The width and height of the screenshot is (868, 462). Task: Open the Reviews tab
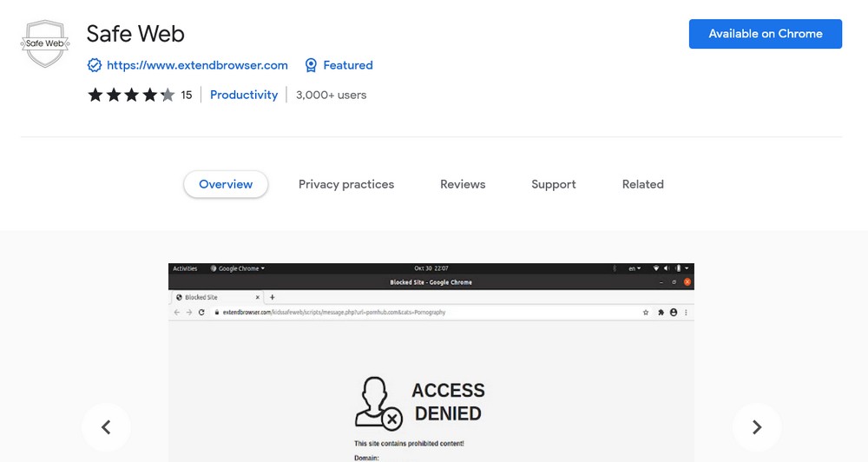pos(463,184)
